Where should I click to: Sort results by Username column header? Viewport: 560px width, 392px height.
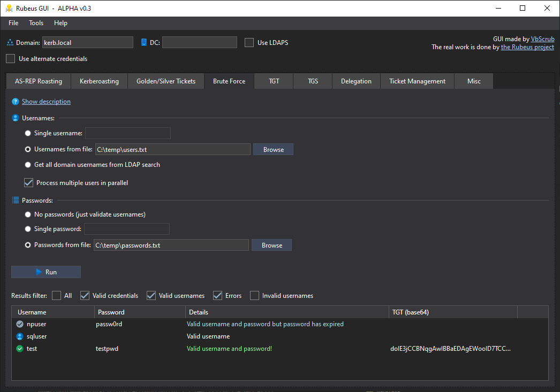pyautogui.click(x=53, y=312)
